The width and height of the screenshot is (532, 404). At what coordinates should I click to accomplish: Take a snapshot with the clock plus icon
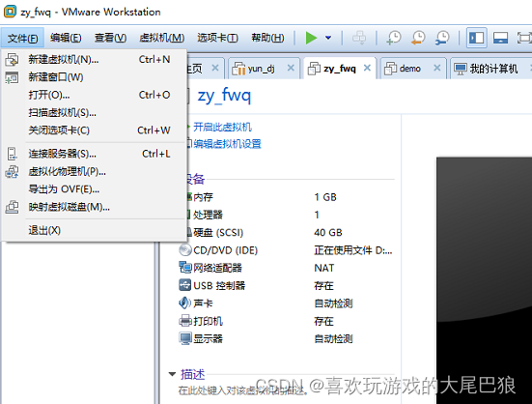point(394,38)
